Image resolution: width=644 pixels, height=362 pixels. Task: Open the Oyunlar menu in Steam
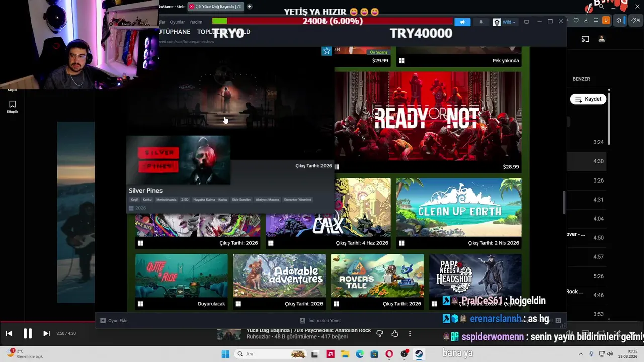[177, 22]
